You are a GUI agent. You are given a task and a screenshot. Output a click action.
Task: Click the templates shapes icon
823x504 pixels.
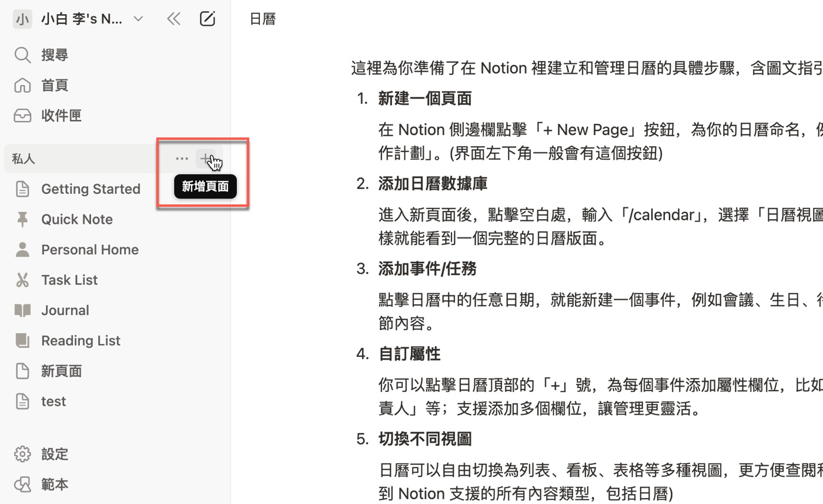[x=22, y=485]
